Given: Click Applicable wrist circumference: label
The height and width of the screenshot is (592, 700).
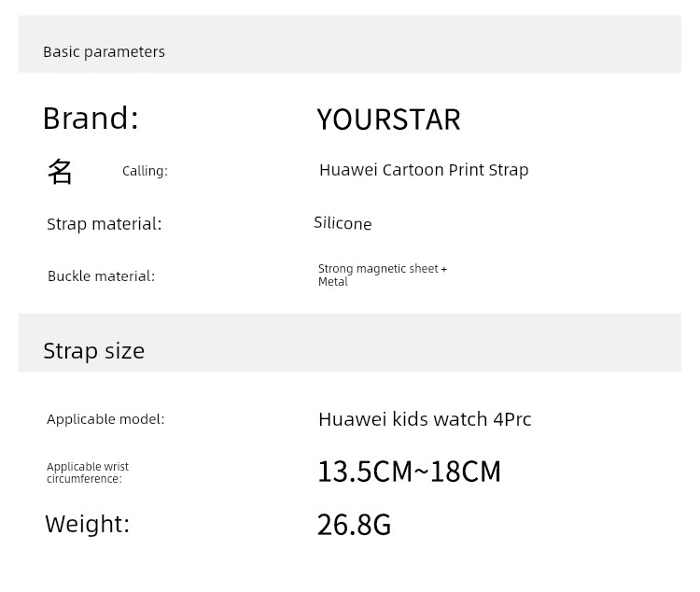Looking at the screenshot, I should click(x=88, y=472).
